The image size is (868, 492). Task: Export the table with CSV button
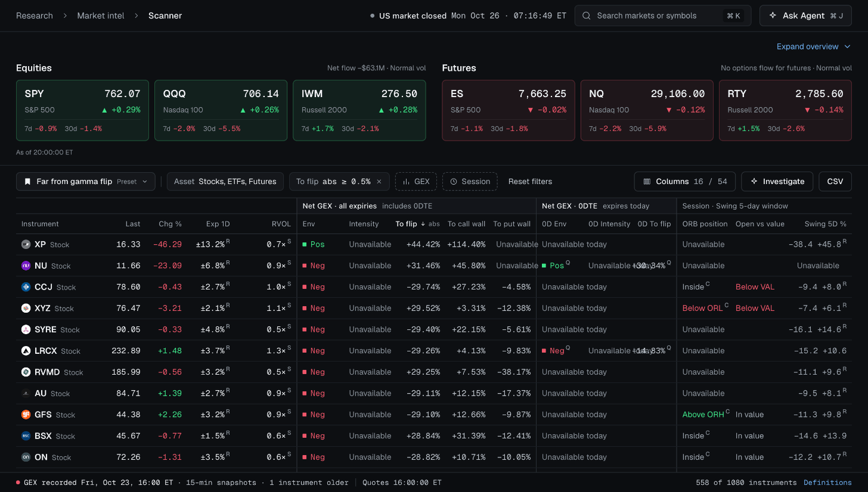coord(835,182)
